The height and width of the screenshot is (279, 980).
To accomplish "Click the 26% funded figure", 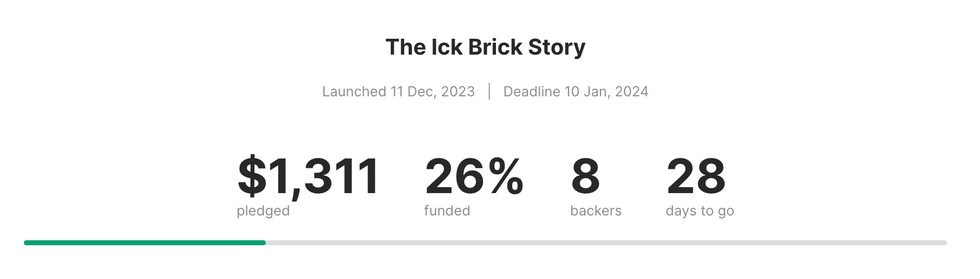I will (474, 176).
